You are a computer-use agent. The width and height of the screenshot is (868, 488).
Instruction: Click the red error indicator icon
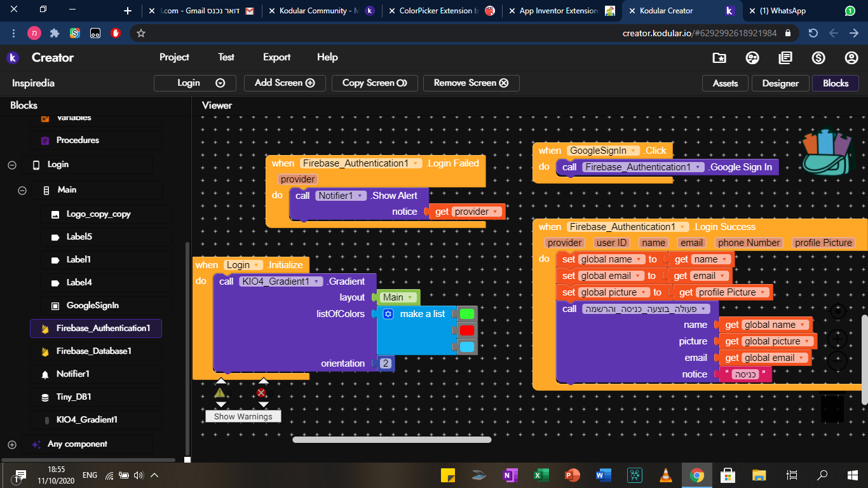[261, 393]
